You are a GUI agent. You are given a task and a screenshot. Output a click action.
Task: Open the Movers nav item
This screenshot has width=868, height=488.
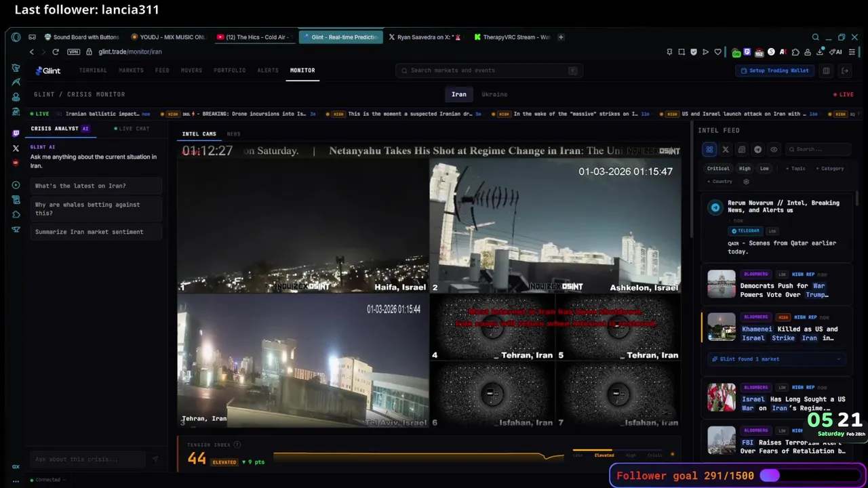191,70
